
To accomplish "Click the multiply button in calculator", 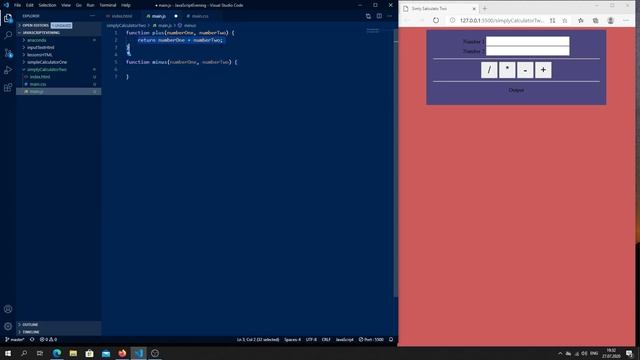I will pos(507,70).
